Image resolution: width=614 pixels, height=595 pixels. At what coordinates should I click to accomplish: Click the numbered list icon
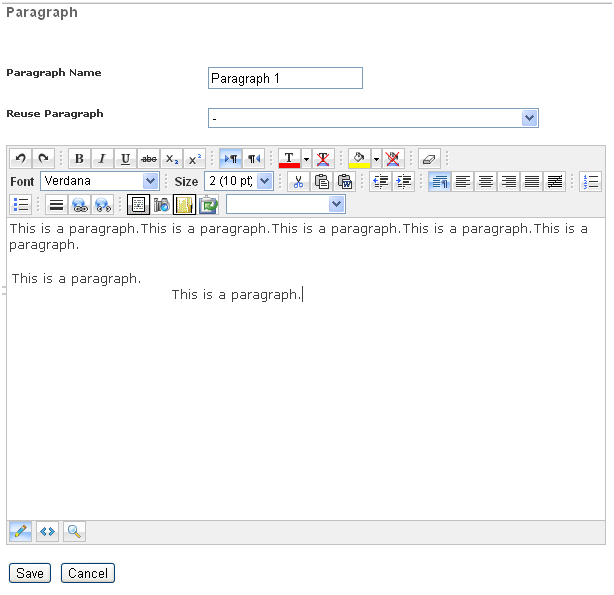[x=590, y=181]
